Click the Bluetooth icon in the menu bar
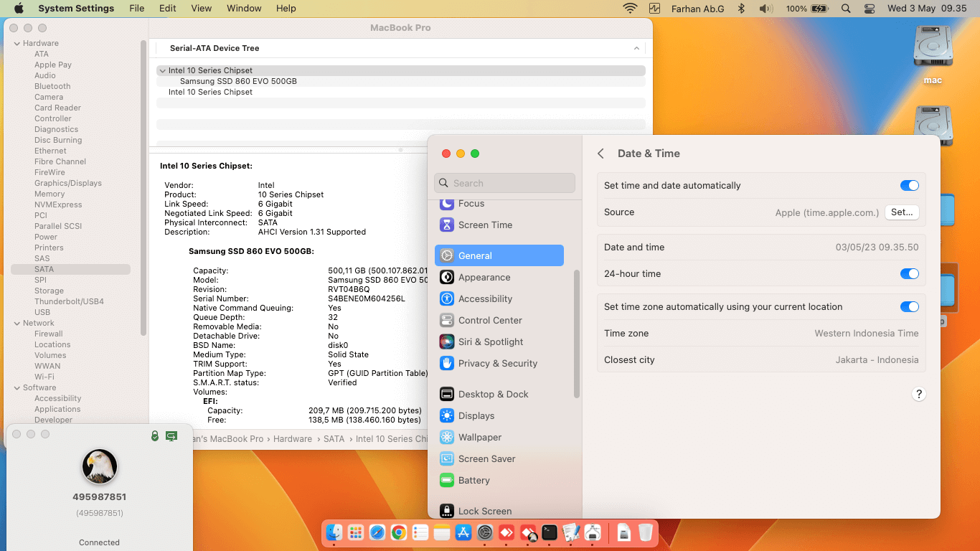The width and height of the screenshot is (980, 551). click(x=743, y=9)
